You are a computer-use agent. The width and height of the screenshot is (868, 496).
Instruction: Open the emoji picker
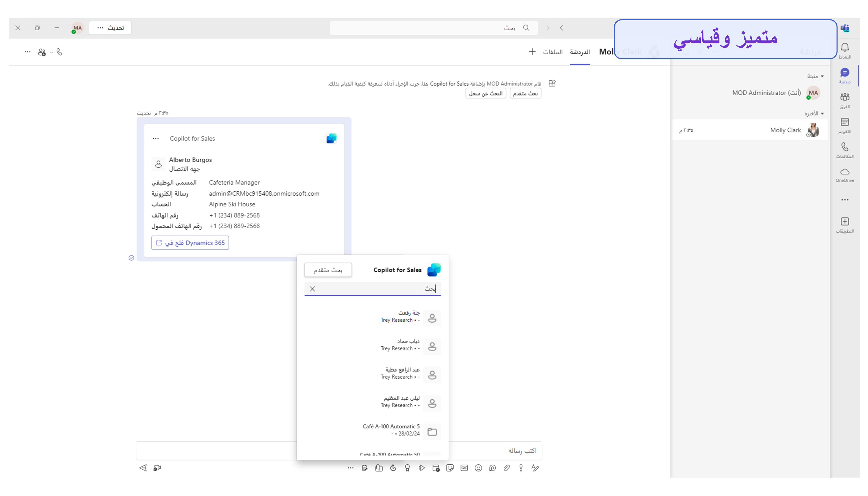coord(478,468)
